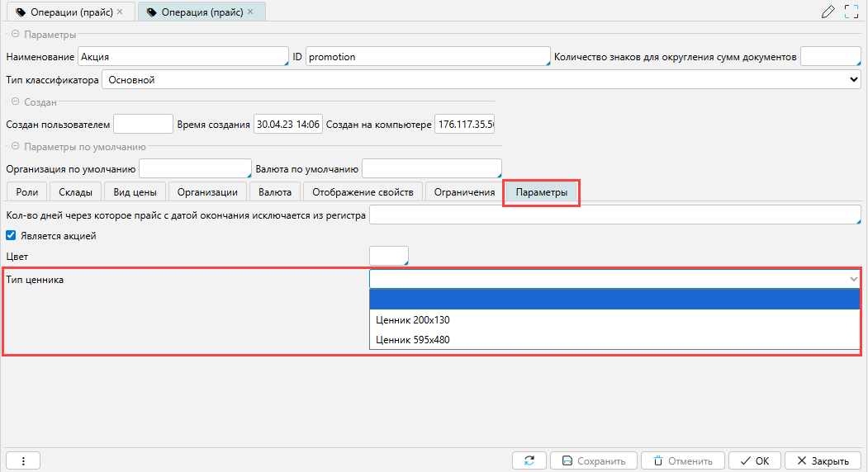
Task: Pick a color in the Цвет field
Action: tap(388, 257)
